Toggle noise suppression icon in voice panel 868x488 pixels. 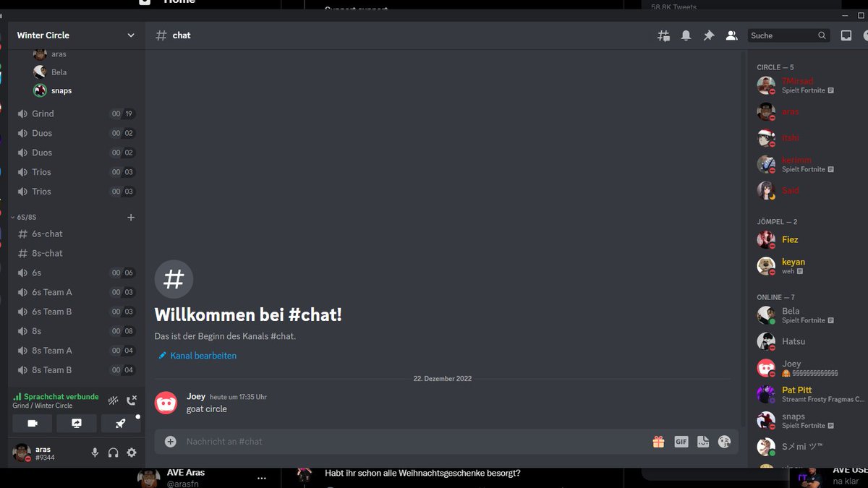(114, 401)
